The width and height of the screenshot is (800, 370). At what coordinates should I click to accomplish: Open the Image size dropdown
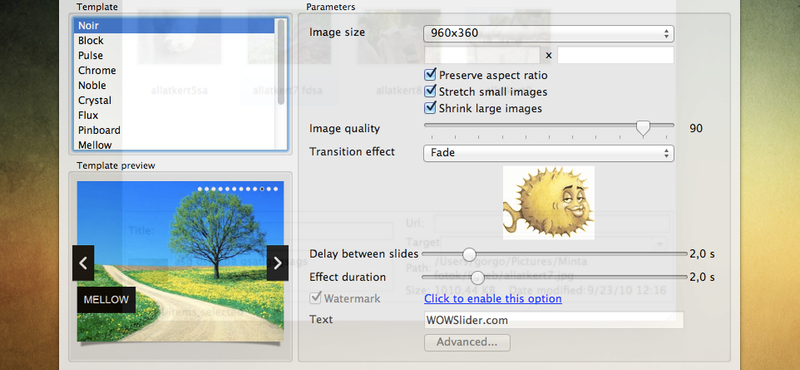548,34
